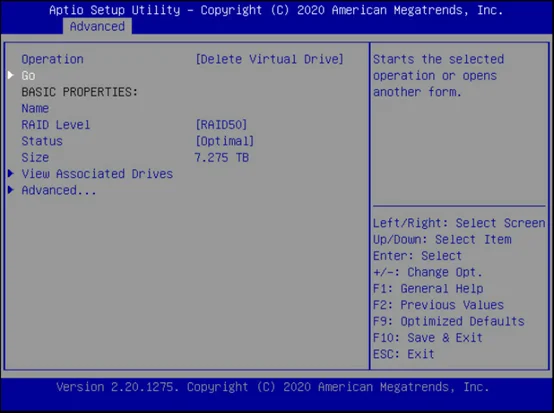Click the F9: Optimized Defaults hint
This screenshot has width=554, height=413.
click(x=449, y=321)
